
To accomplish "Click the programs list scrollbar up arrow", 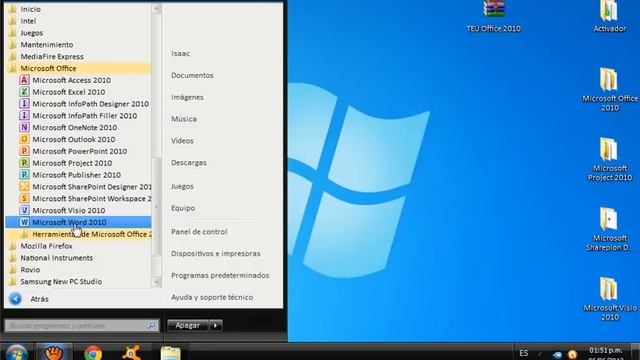I will (156, 8).
